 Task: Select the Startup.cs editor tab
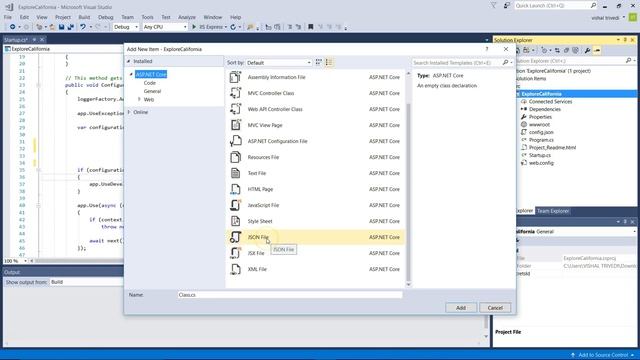[16, 40]
